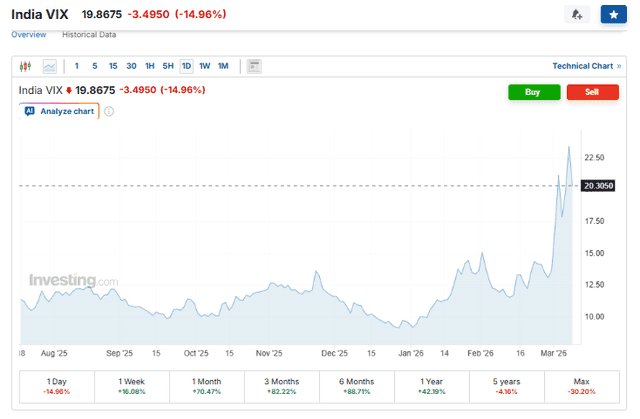640x419 pixels.
Task: Click the Feb '26 date axis label
Action: click(x=480, y=353)
